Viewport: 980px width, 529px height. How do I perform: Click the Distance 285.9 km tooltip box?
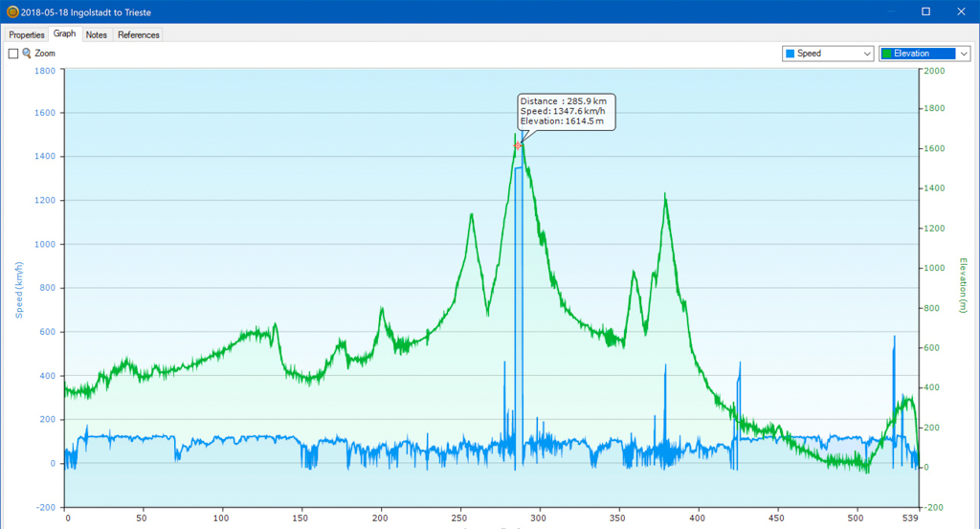click(x=565, y=111)
